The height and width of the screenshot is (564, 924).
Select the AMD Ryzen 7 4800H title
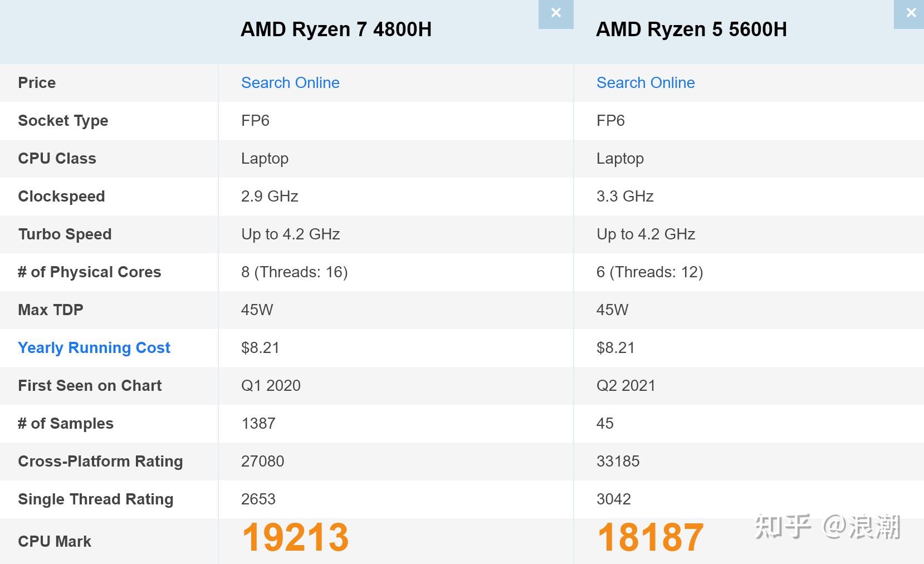(x=337, y=30)
